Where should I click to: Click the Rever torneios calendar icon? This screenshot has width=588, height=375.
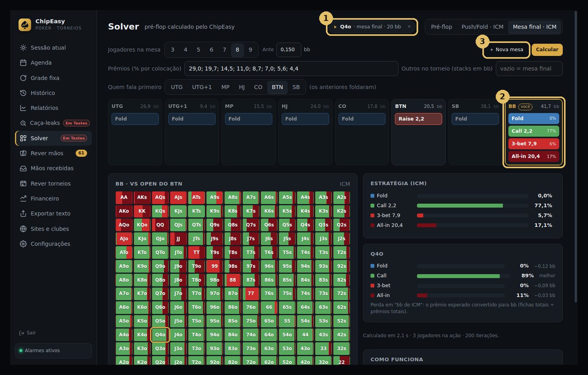pyautogui.click(x=23, y=184)
